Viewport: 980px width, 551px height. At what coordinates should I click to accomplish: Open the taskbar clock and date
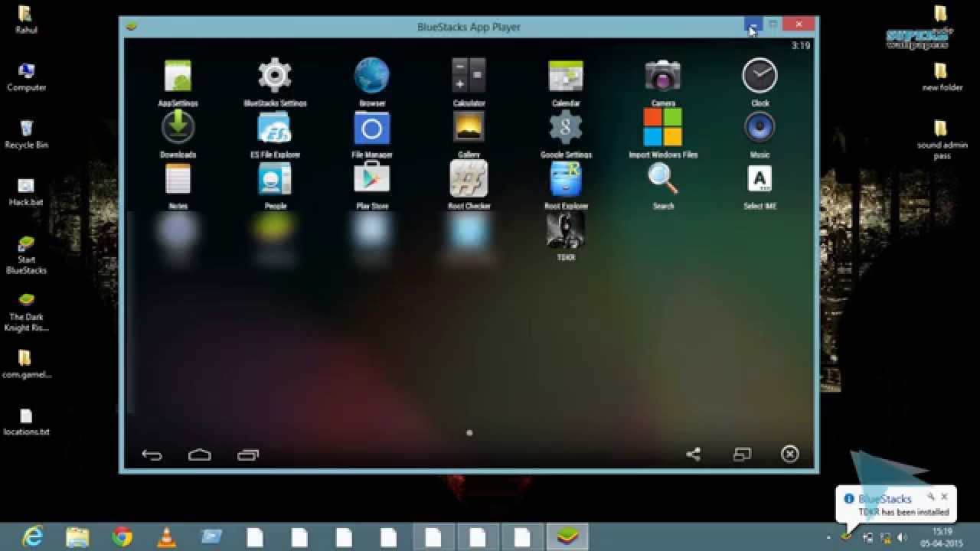coord(942,536)
